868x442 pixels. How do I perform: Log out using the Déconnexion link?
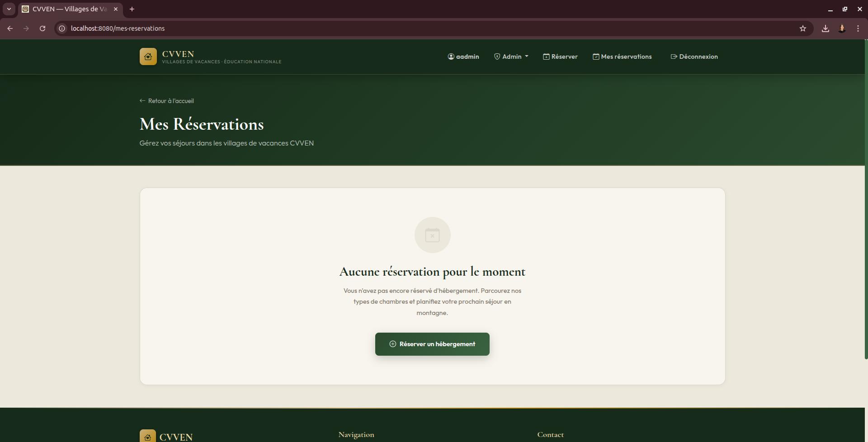pyautogui.click(x=694, y=56)
